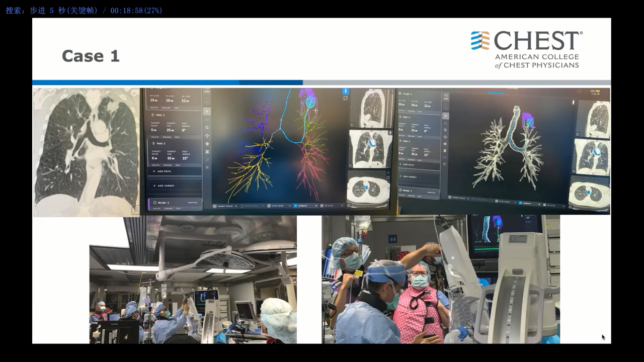
Task: Click the blue target nodule in colored airway tree
Action: point(310,102)
